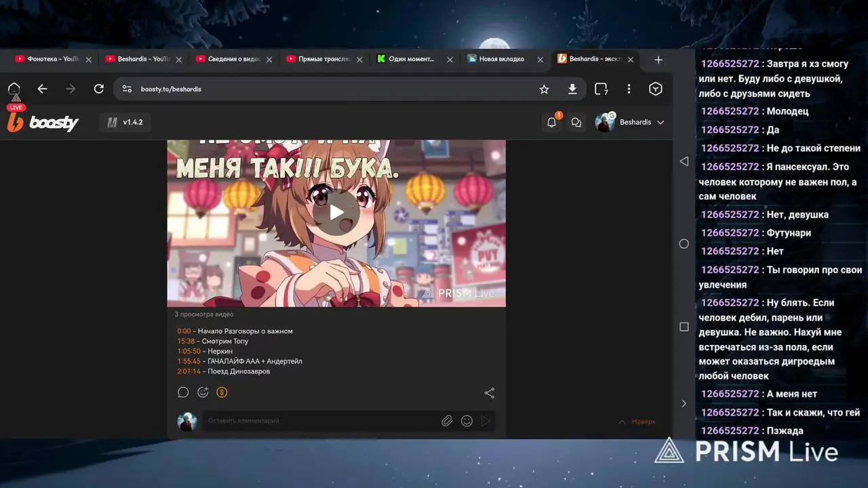
Task: Open the tab switcher showing 7 tabs
Action: coord(601,89)
